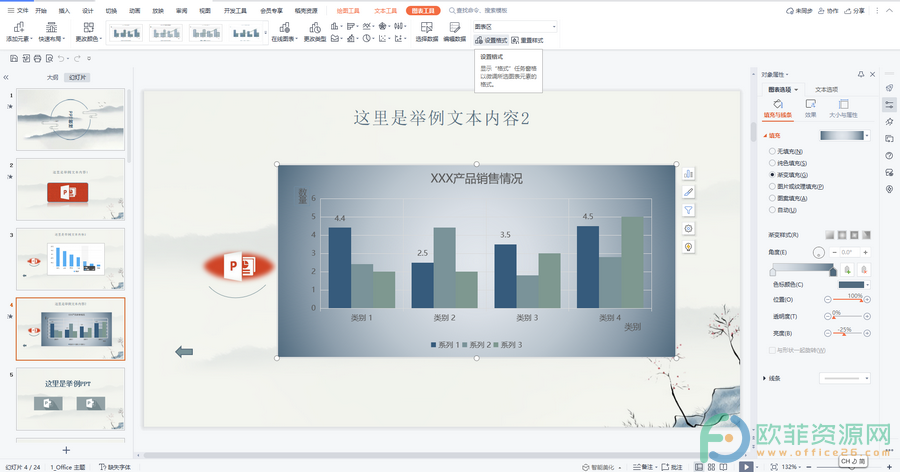Image resolution: width=900 pixels, height=472 pixels.
Task: Click the properties sliders icon in right sidebar
Action: tap(889, 105)
